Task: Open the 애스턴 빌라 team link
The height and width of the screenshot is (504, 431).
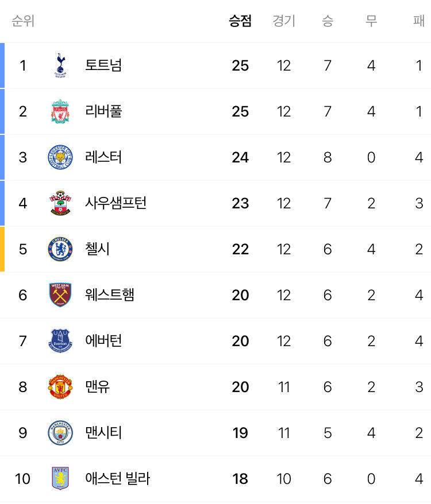Action: (117, 479)
